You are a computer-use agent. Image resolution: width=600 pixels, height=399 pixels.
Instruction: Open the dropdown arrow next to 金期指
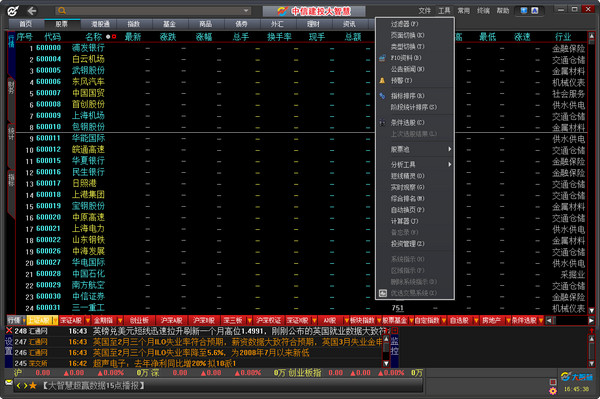point(120,320)
